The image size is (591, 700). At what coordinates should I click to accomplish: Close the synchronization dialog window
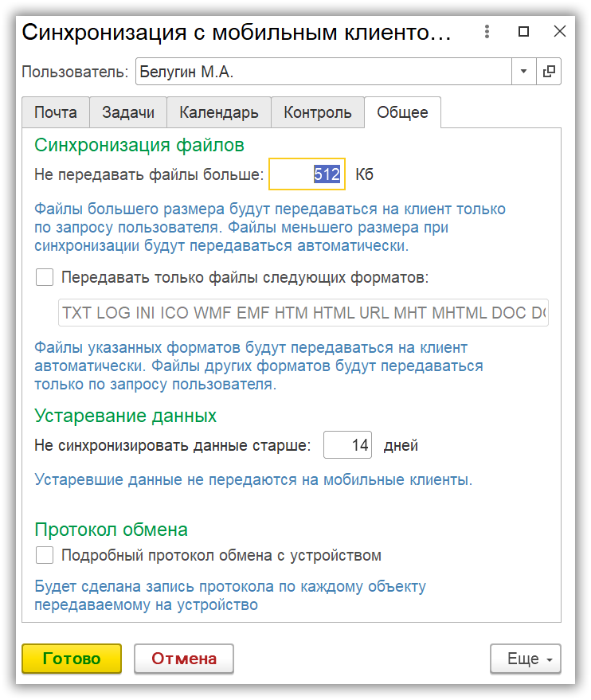point(560,31)
